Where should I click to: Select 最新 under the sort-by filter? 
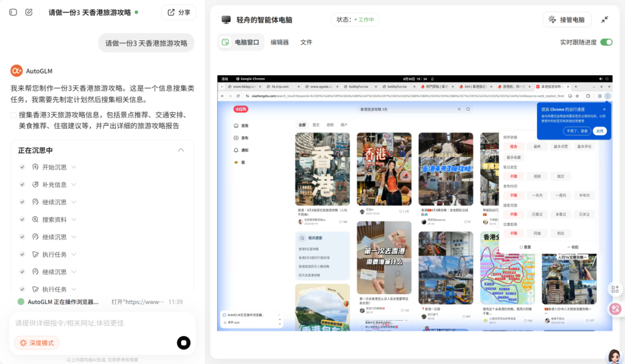click(x=537, y=147)
